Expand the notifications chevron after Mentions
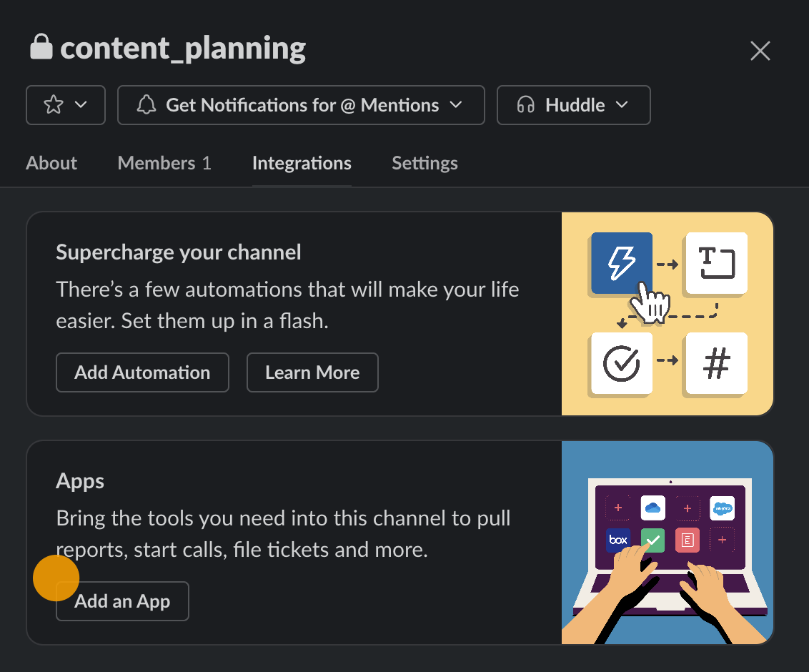The width and height of the screenshot is (809, 672). [x=455, y=105]
